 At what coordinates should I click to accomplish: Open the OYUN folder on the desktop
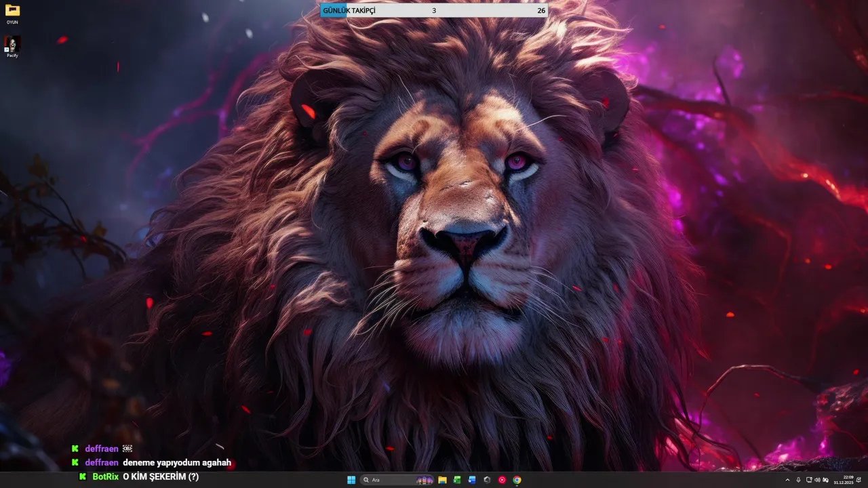point(12,14)
